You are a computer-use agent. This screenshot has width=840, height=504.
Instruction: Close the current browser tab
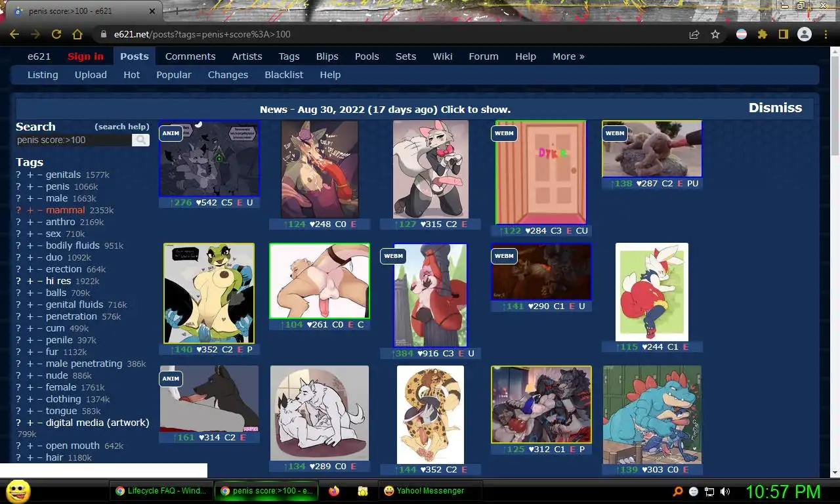152,11
